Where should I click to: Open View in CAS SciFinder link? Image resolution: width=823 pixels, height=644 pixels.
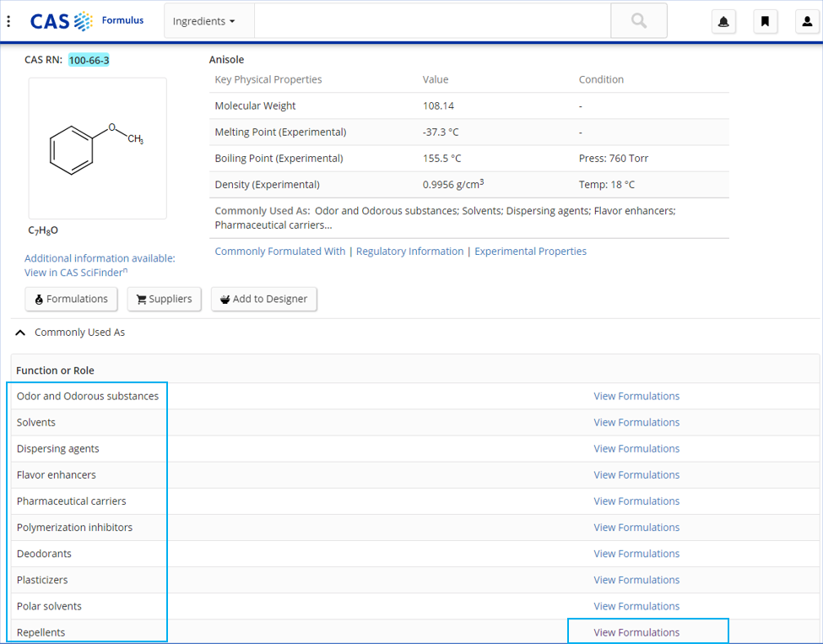pos(76,273)
